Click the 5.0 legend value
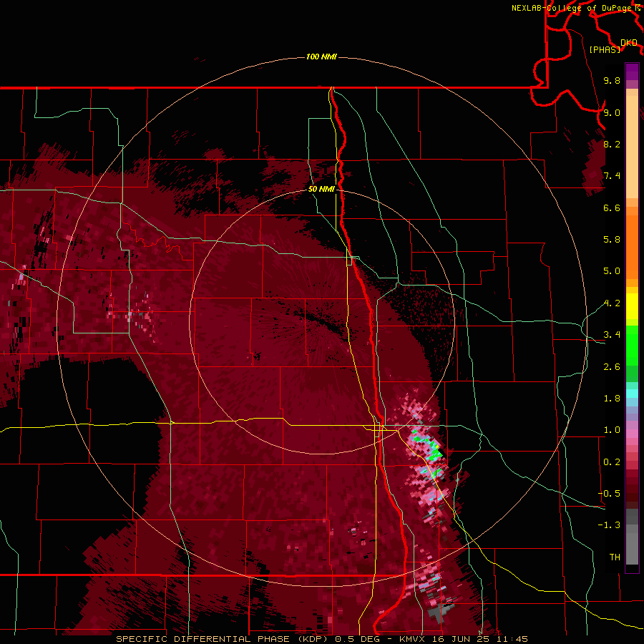Viewport: 644px width, 644px height. click(612, 271)
